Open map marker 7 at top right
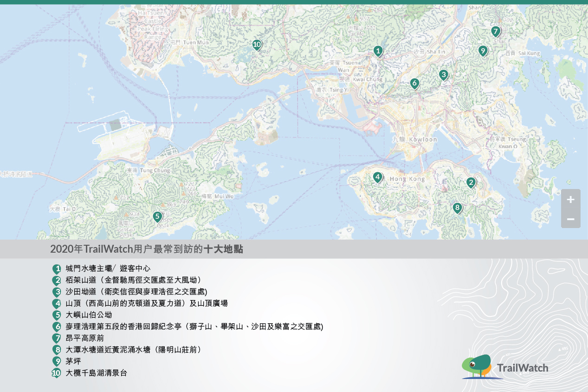This screenshot has width=588, height=392. point(495,32)
